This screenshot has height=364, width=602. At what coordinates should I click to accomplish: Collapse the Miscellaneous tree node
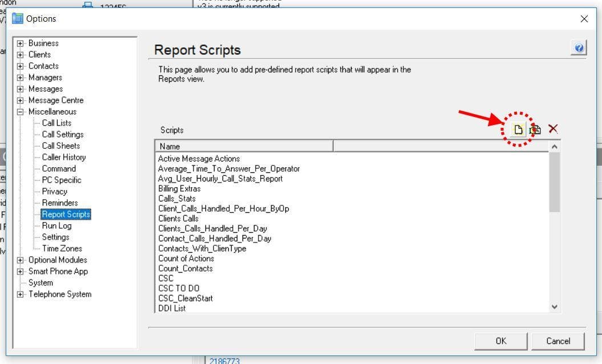coord(21,112)
